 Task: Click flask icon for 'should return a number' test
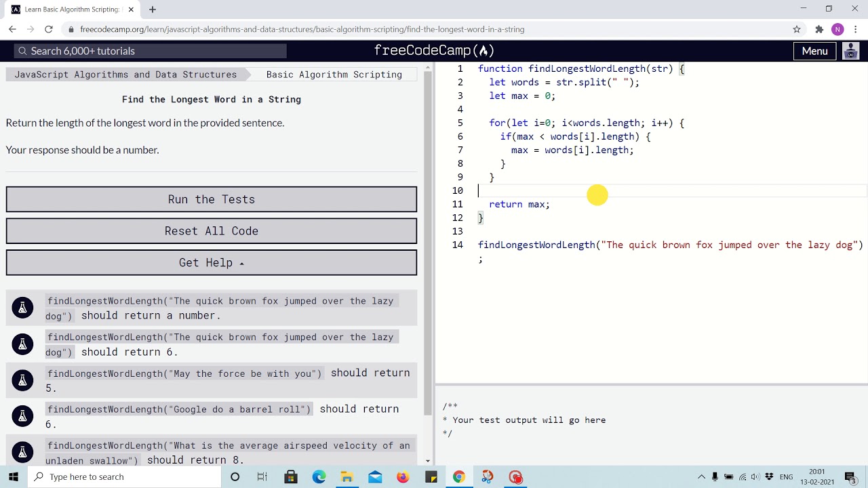22,308
